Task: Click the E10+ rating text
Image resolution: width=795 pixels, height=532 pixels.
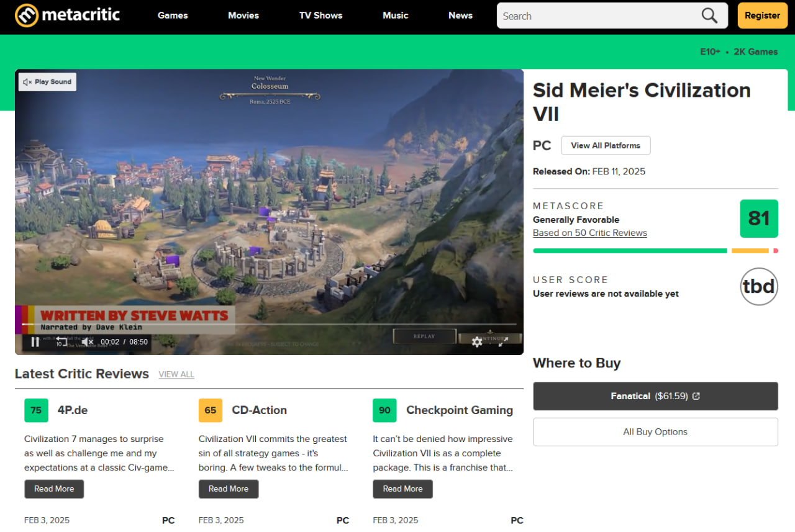Action: coord(710,52)
